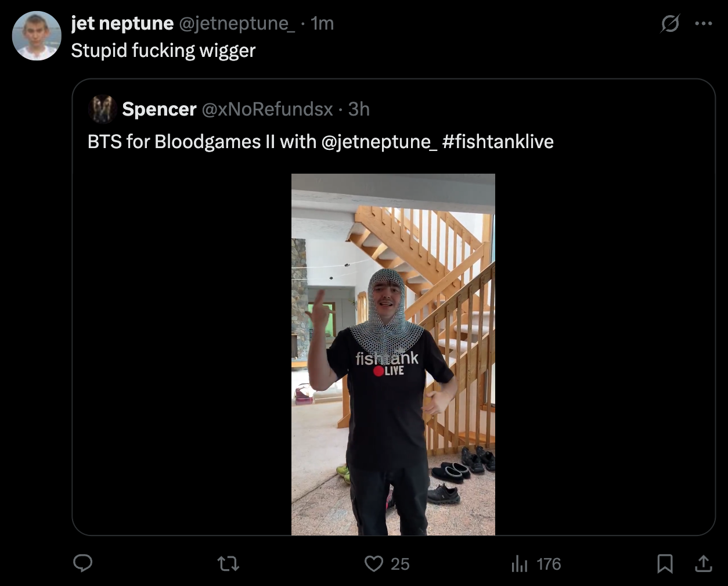Click the @jetneptune_ handle in tweet header
The image size is (728, 586).
pyautogui.click(x=237, y=23)
